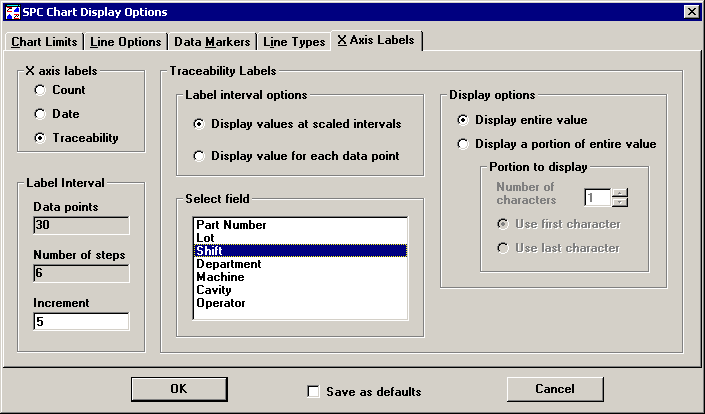Select Part Number in field list
The height and width of the screenshot is (414, 705).
pos(230,225)
